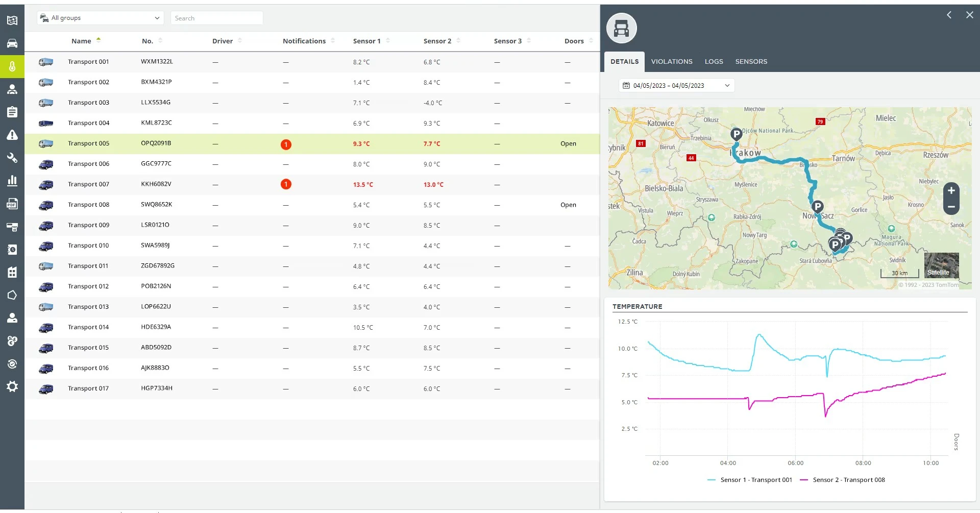Toggle Sensor 1 - Transport 001 legend series
Image resolution: width=980 pixels, height=513 pixels.
(750, 480)
